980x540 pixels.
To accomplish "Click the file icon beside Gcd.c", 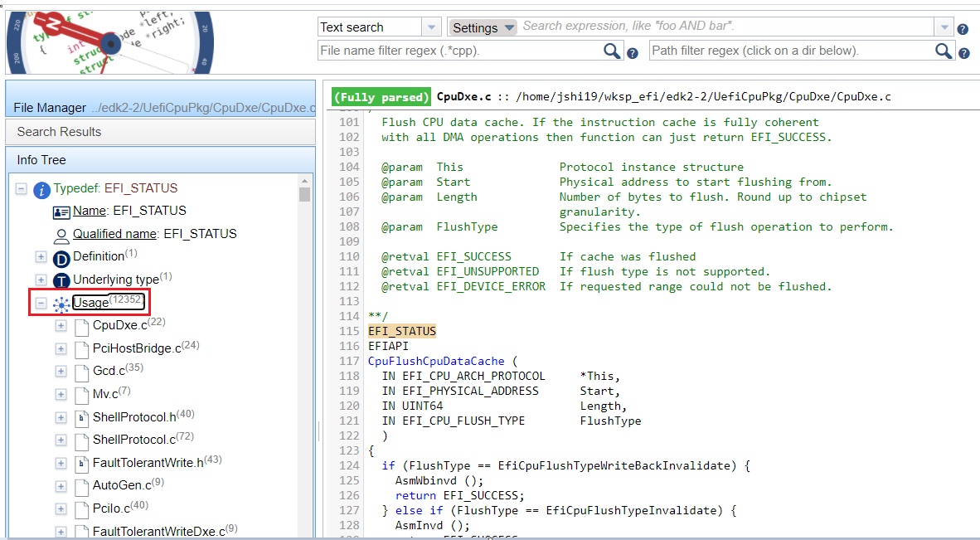I will [81, 373].
